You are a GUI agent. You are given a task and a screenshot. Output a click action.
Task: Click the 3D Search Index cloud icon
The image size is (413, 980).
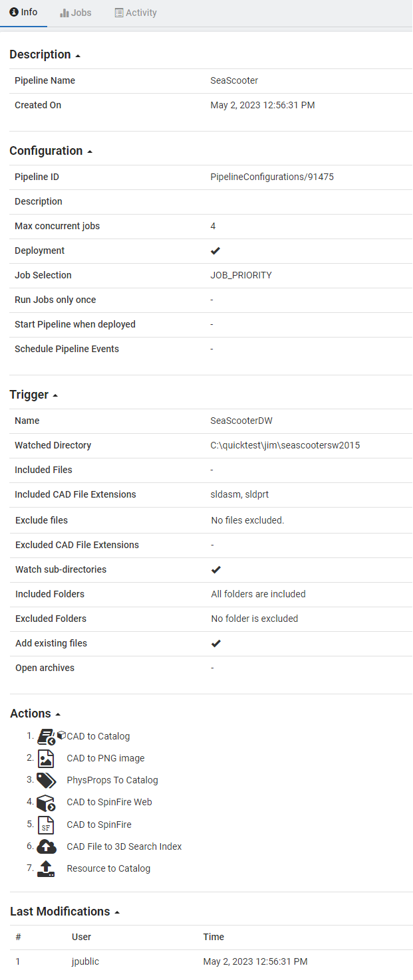click(x=46, y=846)
